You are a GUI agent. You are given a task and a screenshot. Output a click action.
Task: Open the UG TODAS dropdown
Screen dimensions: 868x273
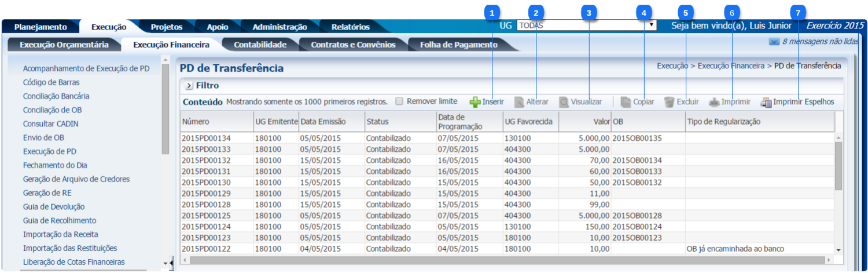(x=652, y=26)
